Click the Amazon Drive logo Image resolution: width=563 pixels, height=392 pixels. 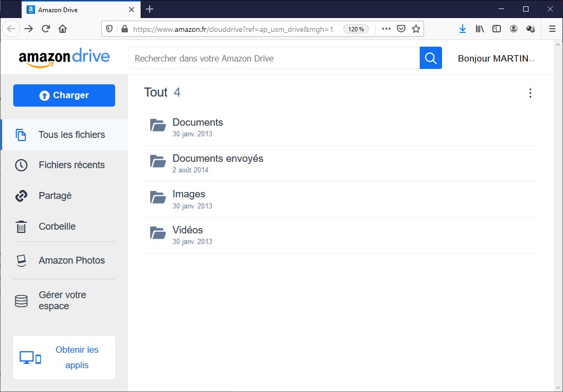pos(64,58)
